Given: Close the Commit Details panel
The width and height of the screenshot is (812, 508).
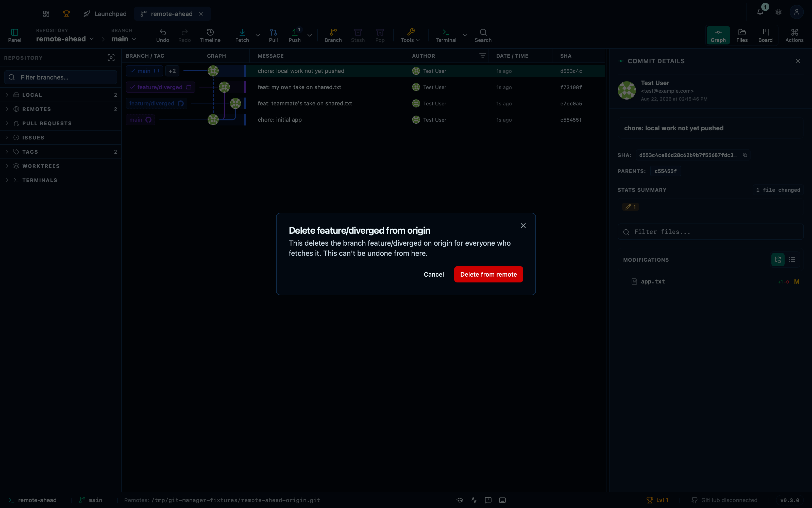Looking at the screenshot, I should pyautogui.click(x=798, y=61).
